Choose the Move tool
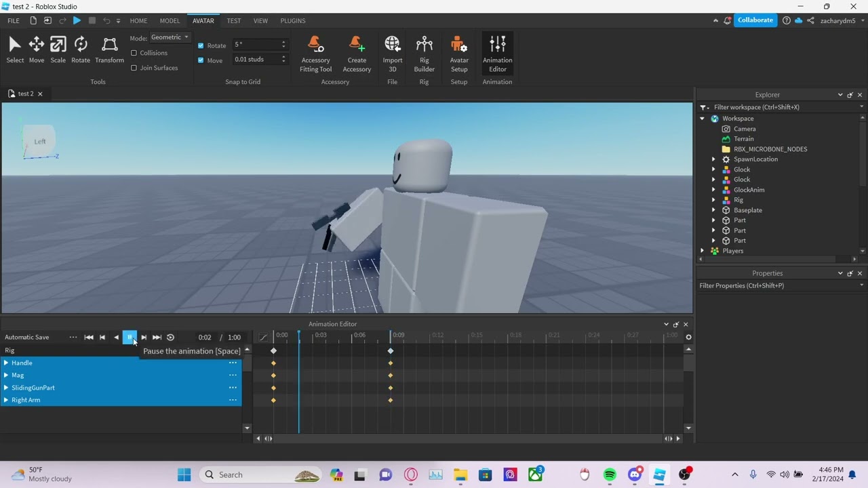The image size is (868, 488). (x=37, y=50)
